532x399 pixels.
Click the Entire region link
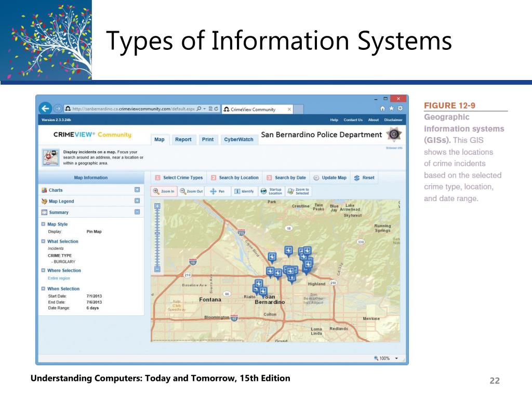click(x=59, y=278)
